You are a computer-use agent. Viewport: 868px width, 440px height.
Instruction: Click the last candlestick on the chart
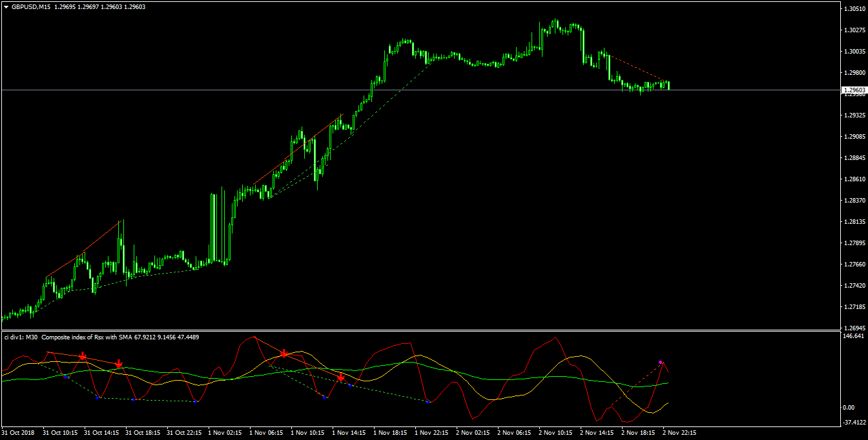tap(668, 85)
